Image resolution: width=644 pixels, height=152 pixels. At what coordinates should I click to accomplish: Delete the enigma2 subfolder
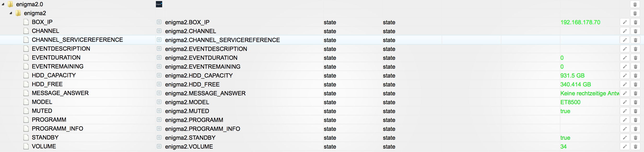click(635, 13)
